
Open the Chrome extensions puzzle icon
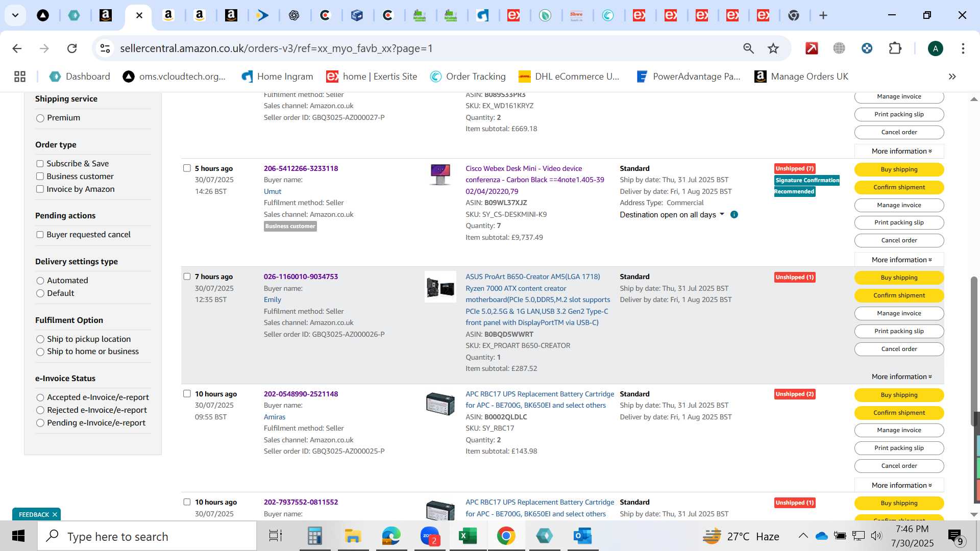click(x=895, y=48)
